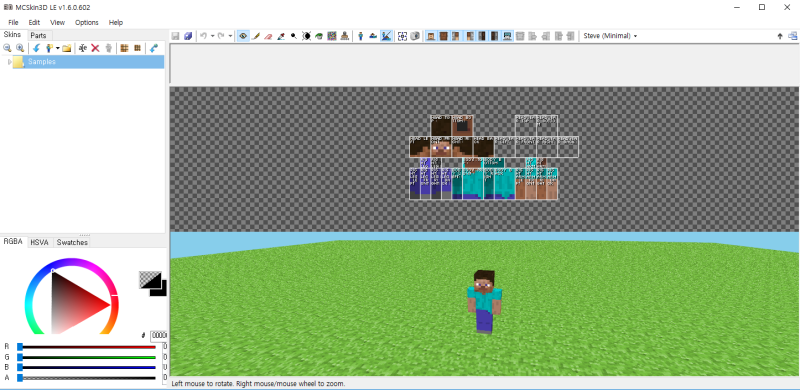The height and width of the screenshot is (390, 800).
Task: Open the new skin dropdown arrow
Action: click(58, 48)
